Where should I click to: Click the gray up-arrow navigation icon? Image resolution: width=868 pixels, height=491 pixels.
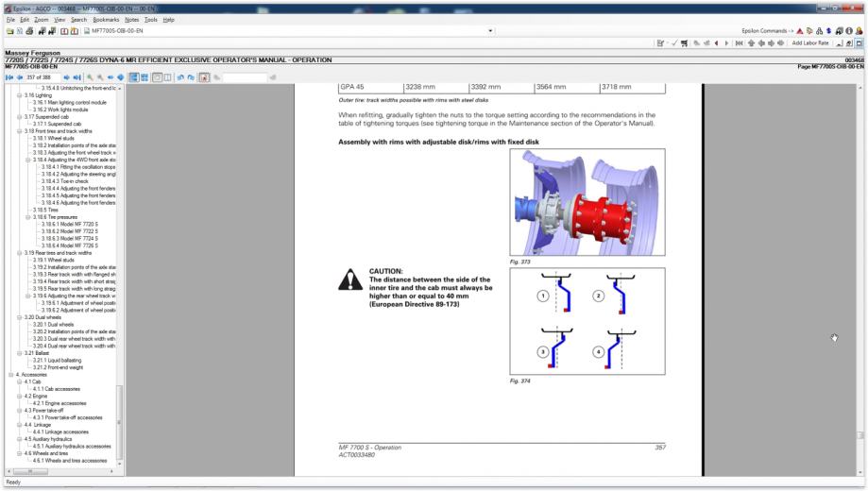[x=751, y=43]
